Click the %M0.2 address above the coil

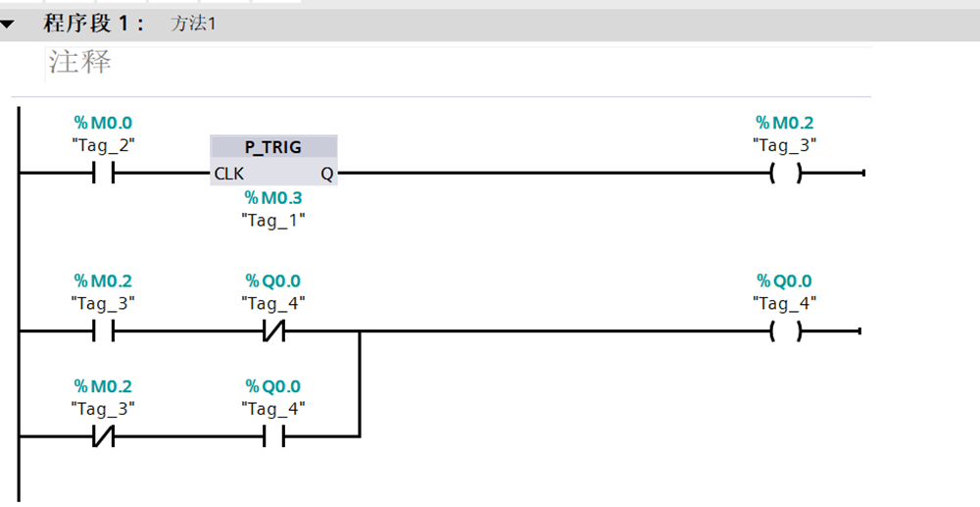[785, 124]
